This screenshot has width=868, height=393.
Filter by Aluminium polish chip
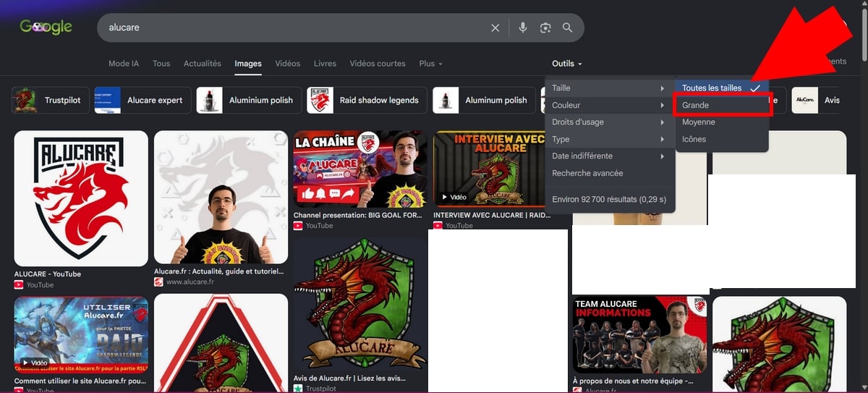[249, 100]
